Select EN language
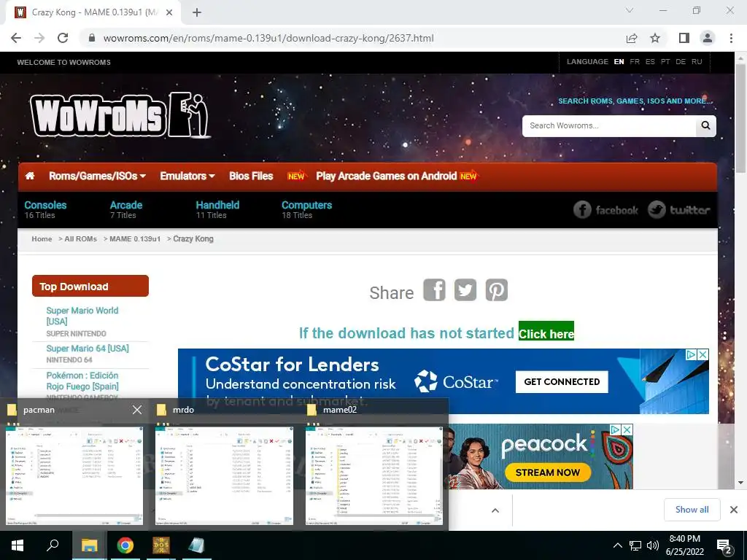This screenshot has height=560, width=747. (x=619, y=61)
